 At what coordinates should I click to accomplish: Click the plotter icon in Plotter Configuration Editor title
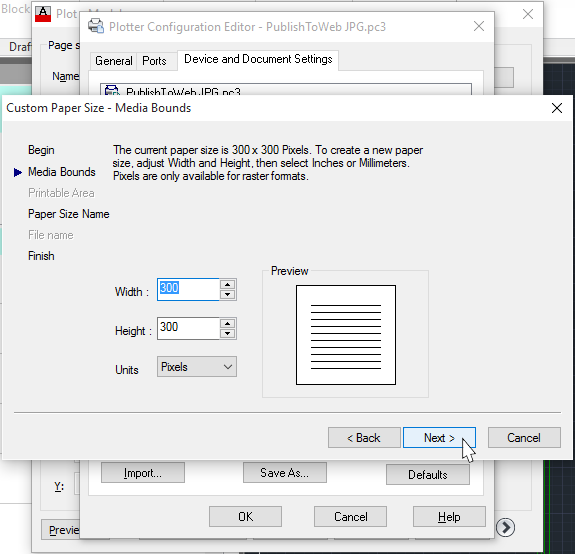click(x=96, y=26)
